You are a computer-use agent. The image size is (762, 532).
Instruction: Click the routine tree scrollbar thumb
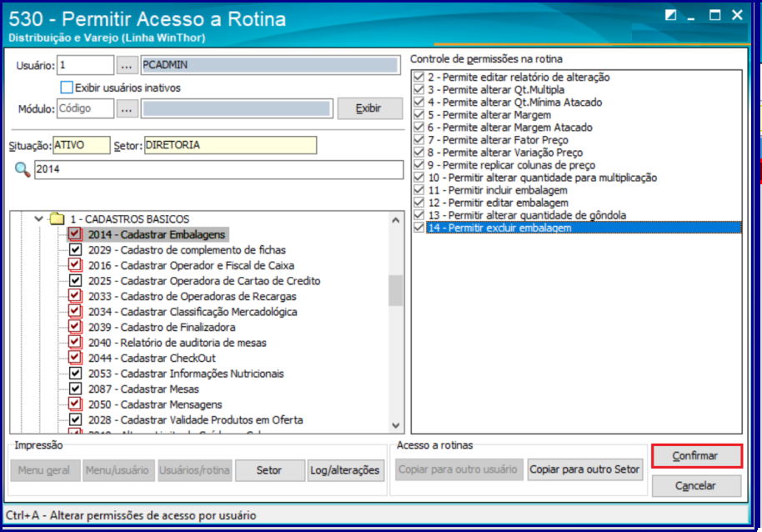[x=396, y=290]
